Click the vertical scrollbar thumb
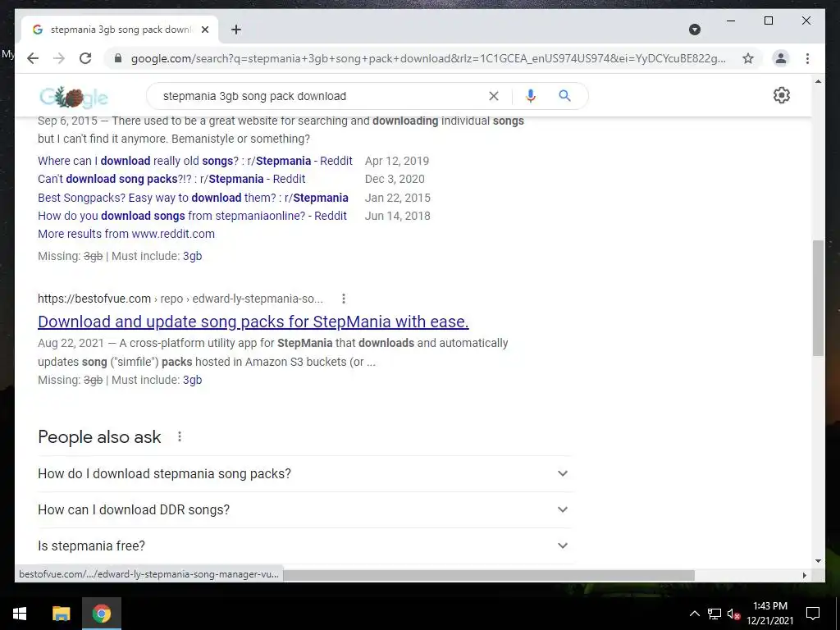The width and height of the screenshot is (840, 630). point(818,298)
